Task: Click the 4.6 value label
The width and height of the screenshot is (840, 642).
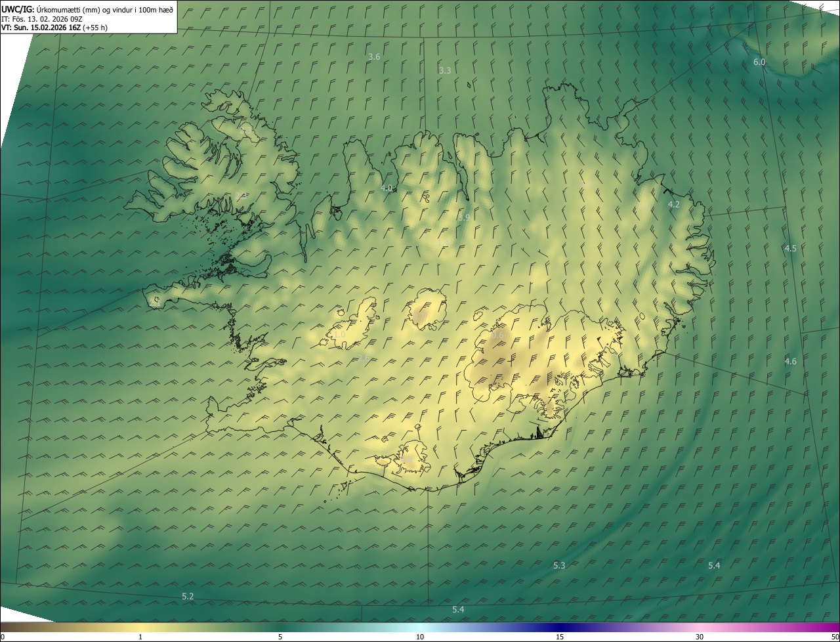Action: pos(791,362)
